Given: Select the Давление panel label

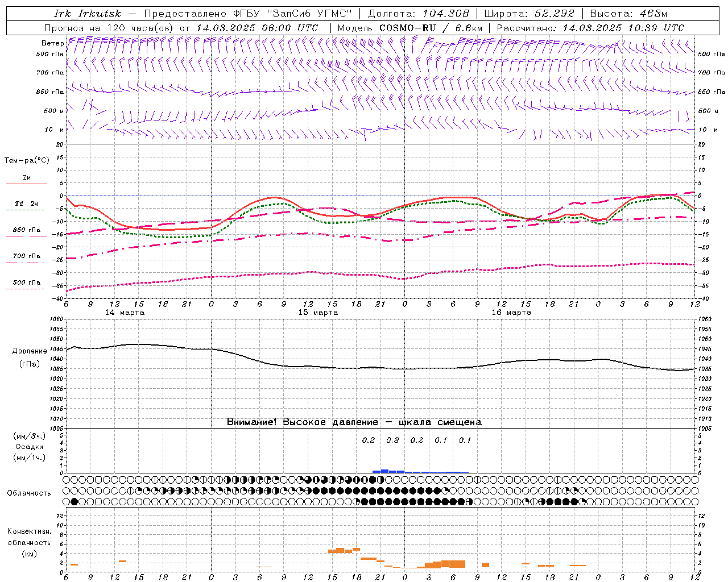Looking at the screenshot, I should pos(30,351).
